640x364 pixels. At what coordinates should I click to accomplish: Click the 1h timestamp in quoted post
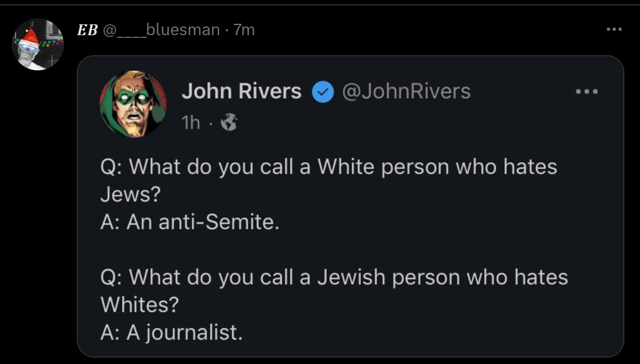pos(191,123)
